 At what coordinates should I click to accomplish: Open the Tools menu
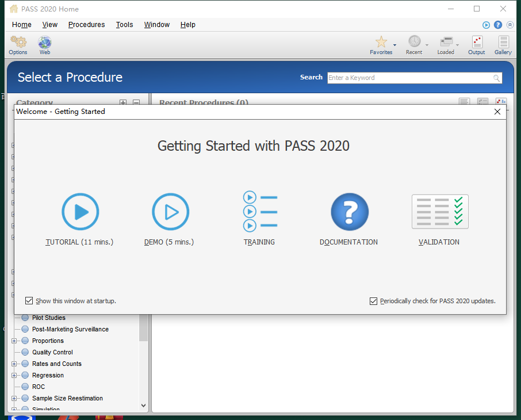point(124,25)
